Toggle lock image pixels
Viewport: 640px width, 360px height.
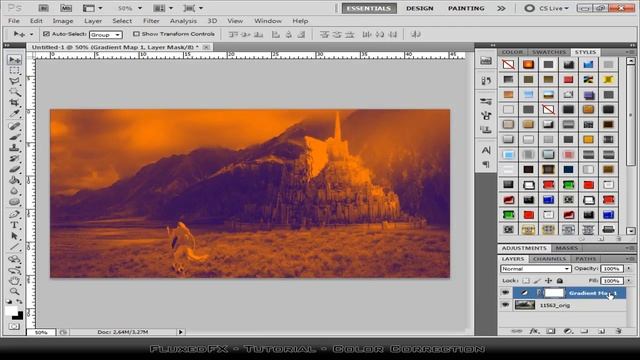click(x=537, y=281)
